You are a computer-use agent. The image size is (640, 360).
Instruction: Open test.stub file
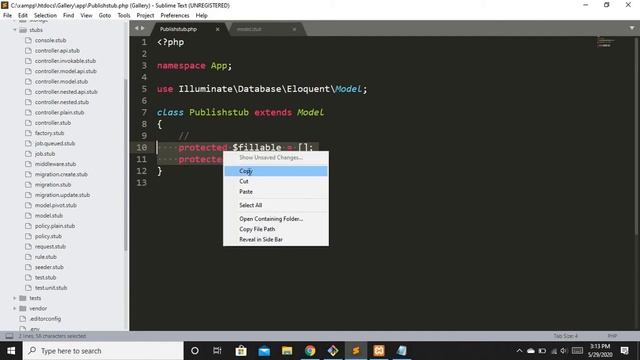[x=45, y=277]
